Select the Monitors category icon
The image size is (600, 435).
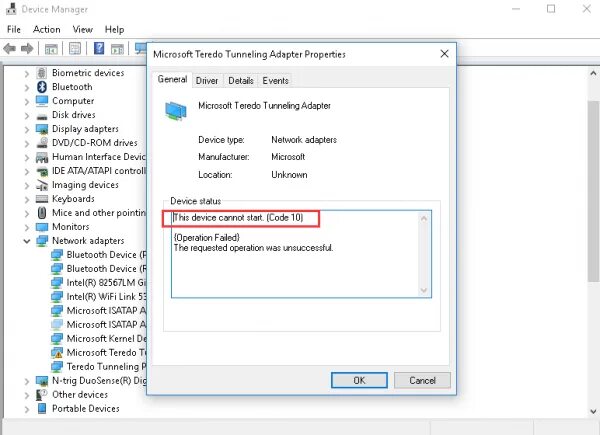click(42, 227)
